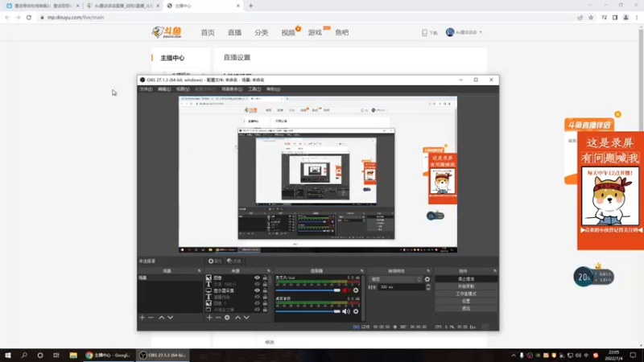Toggle visibility eye of 图像 3 source
This screenshot has width=644, height=362.
(x=257, y=303)
